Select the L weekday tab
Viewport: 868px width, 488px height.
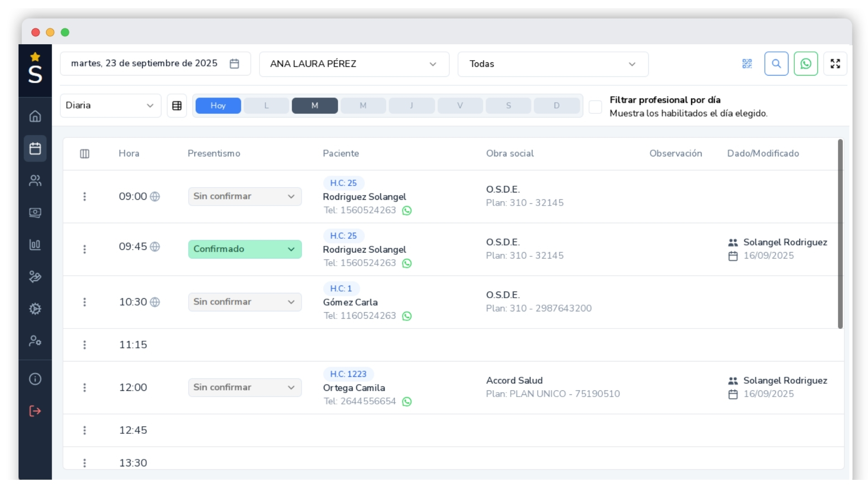point(266,106)
